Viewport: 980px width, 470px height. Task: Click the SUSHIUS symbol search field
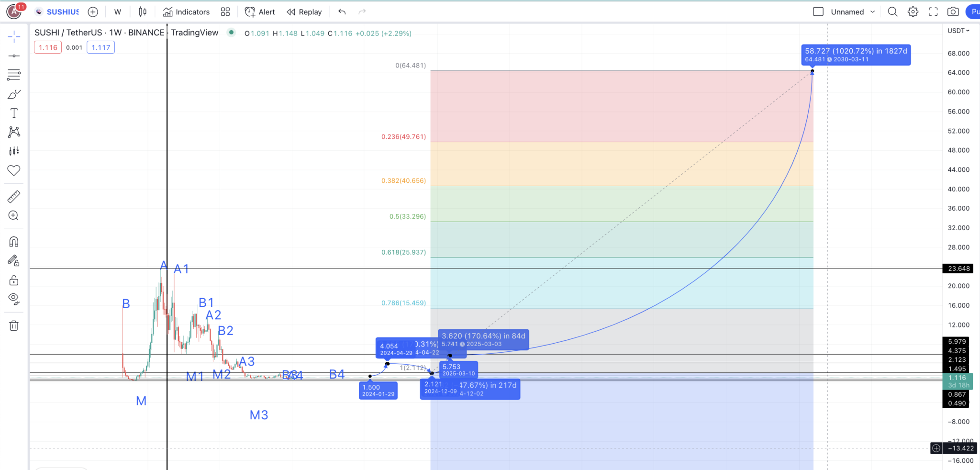(x=58, y=12)
